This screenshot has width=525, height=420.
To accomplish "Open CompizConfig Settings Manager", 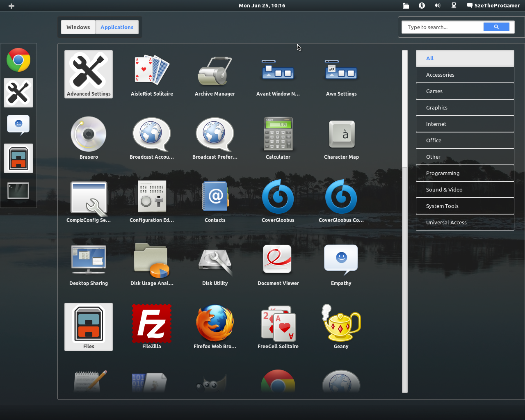I will [x=89, y=201].
